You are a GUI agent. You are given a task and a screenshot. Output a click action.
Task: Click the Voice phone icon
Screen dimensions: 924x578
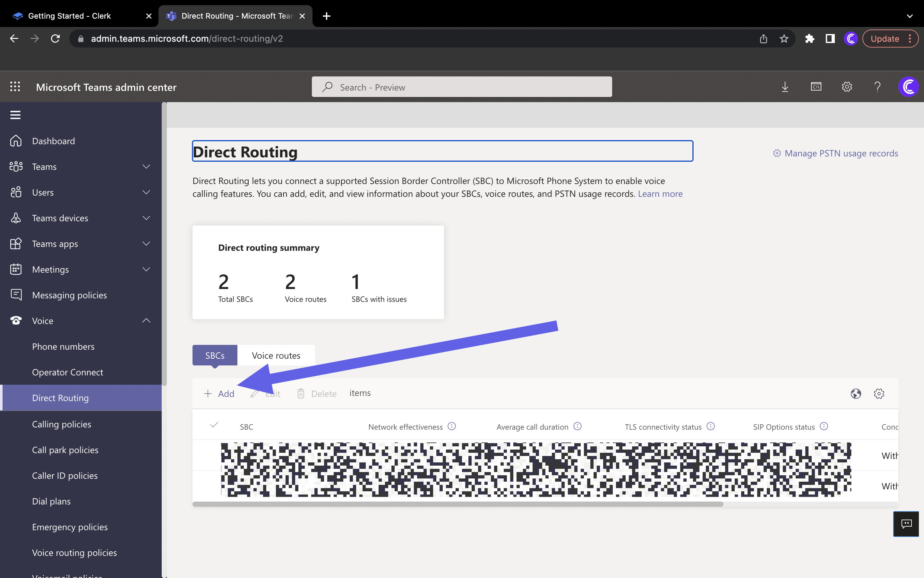point(16,320)
